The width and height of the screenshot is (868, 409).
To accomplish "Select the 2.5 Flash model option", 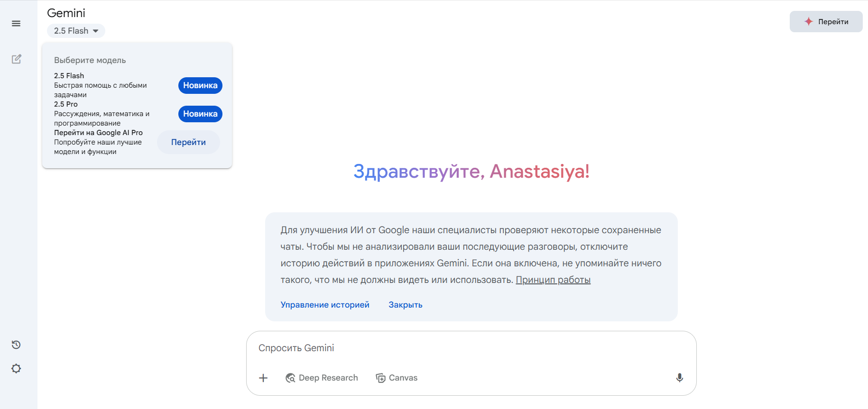I will coord(101,85).
